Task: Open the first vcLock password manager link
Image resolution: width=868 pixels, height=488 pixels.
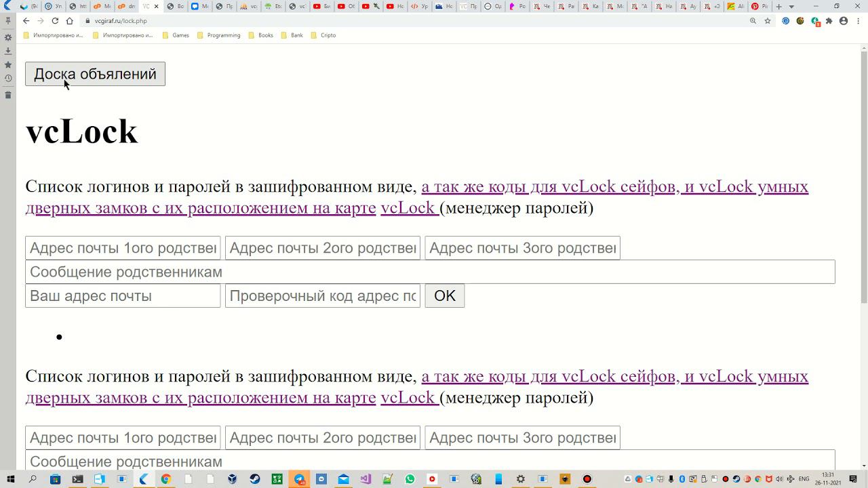Action: [x=410, y=208]
